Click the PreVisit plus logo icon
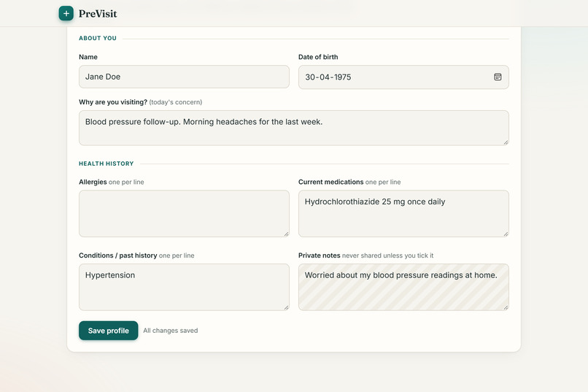The width and height of the screenshot is (588, 392). (x=66, y=13)
